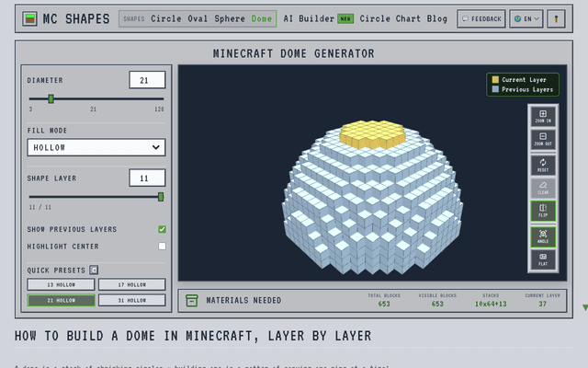Image resolution: width=588 pixels, height=368 pixels.
Task: Open the Oval shape tab
Action: pos(198,18)
